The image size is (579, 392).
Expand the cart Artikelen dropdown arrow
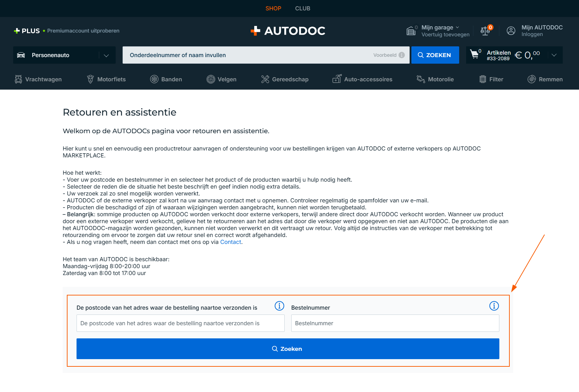(554, 55)
